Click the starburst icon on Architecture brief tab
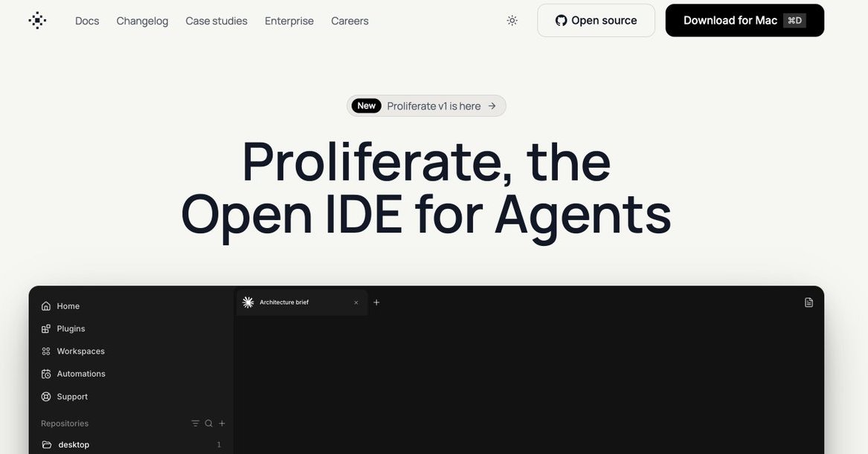Image resolution: width=868 pixels, height=454 pixels. click(248, 302)
